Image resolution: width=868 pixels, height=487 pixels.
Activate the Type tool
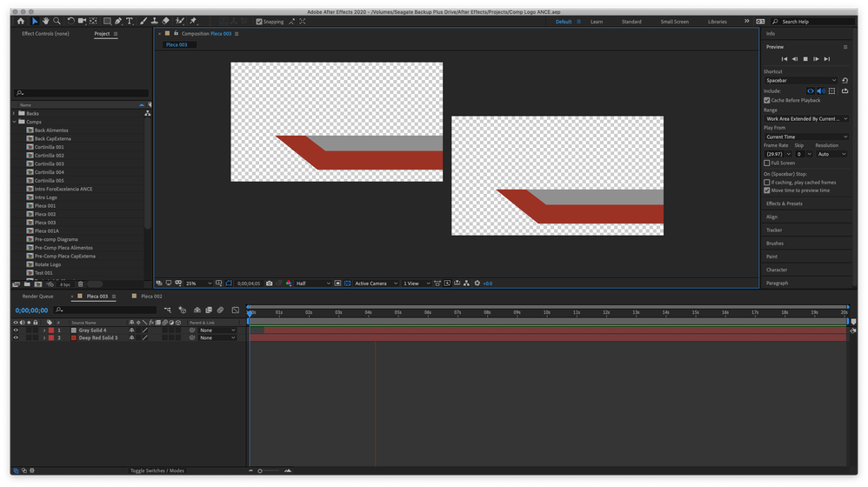click(130, 21)
